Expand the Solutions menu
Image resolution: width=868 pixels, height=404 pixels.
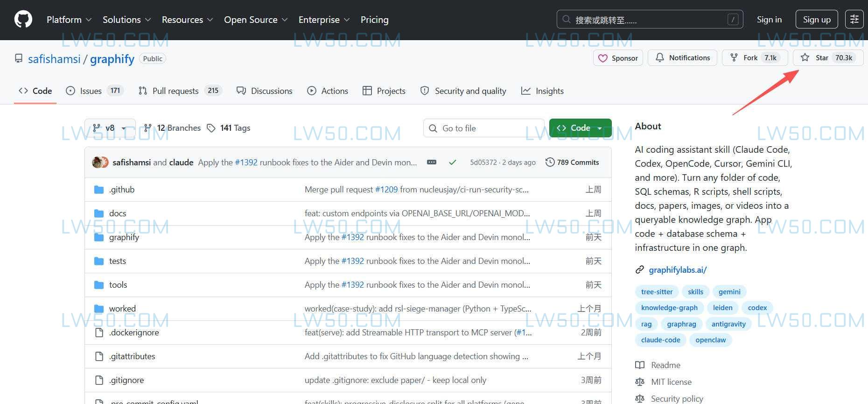coord(126,20)
